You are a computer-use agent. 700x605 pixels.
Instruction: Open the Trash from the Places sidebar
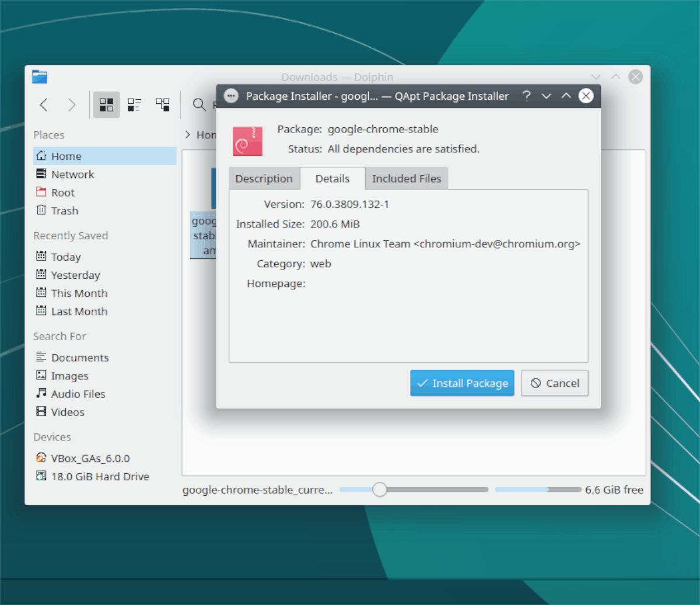pyautogui.click(x=64, y=211)
